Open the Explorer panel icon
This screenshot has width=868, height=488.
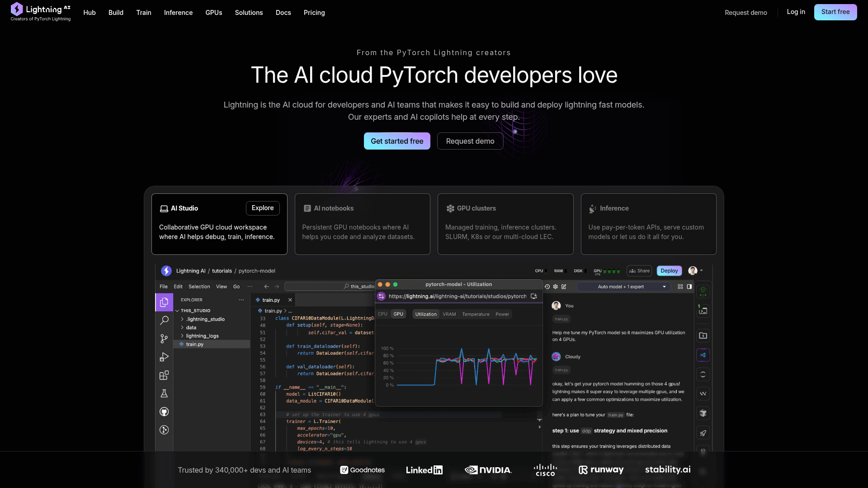(x=164, y=302)
